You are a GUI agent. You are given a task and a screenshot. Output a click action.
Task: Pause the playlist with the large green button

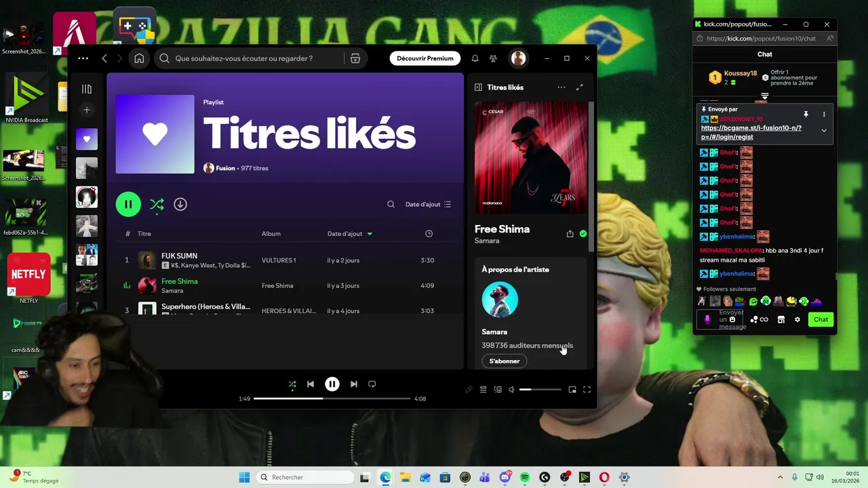[128, 204]
